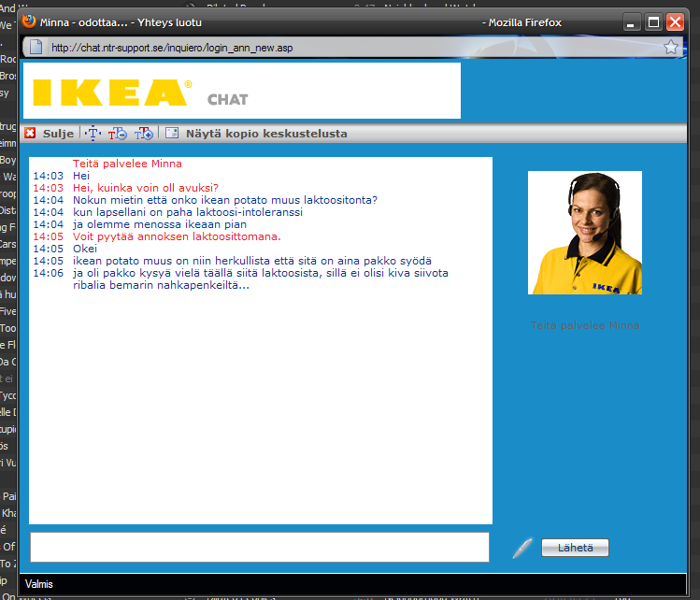Maximize the Firefox chat window

(x=653, y=21)
